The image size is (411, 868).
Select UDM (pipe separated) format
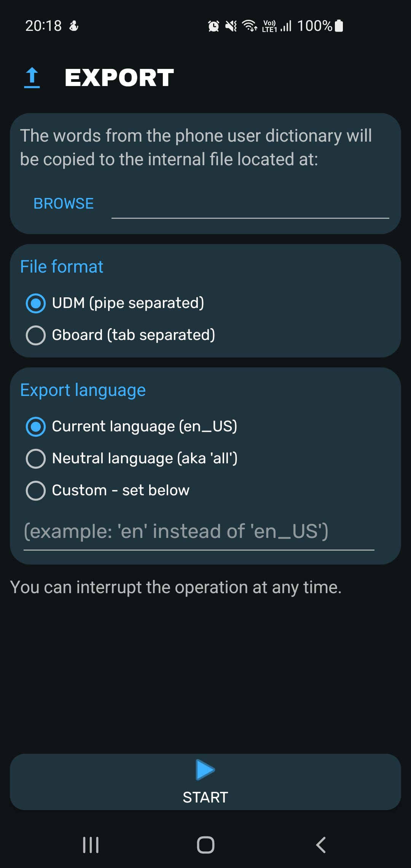[x=36, y=303]
